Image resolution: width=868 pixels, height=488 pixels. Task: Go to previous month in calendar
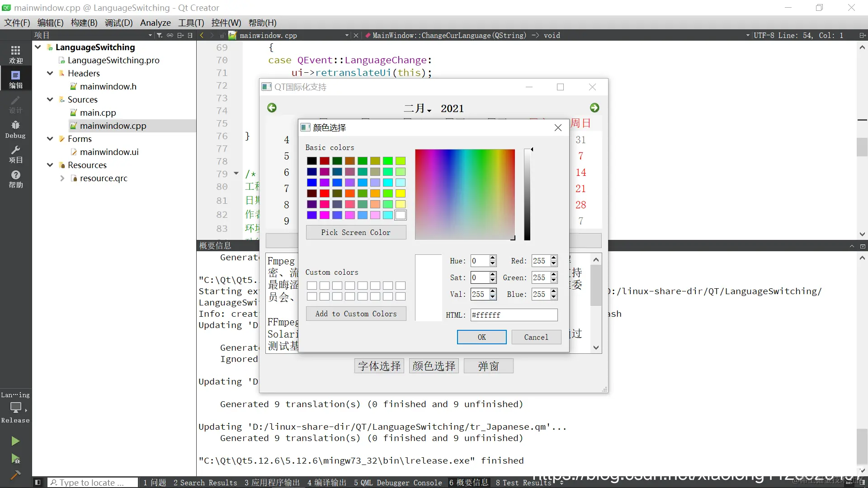point(272,108)
